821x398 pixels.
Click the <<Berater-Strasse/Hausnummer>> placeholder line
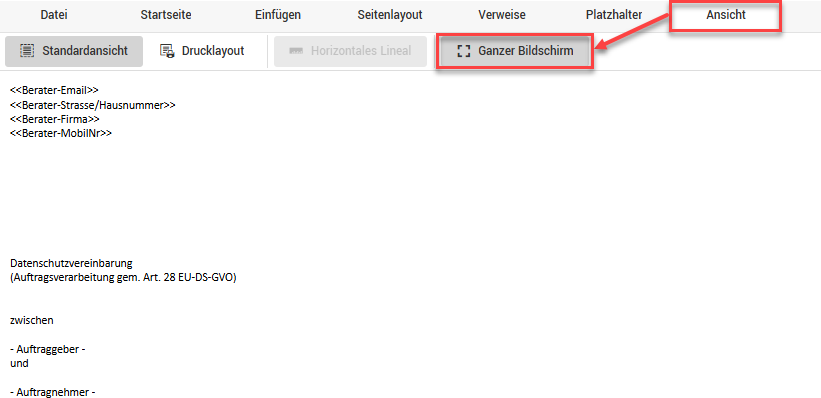(93, 105)
